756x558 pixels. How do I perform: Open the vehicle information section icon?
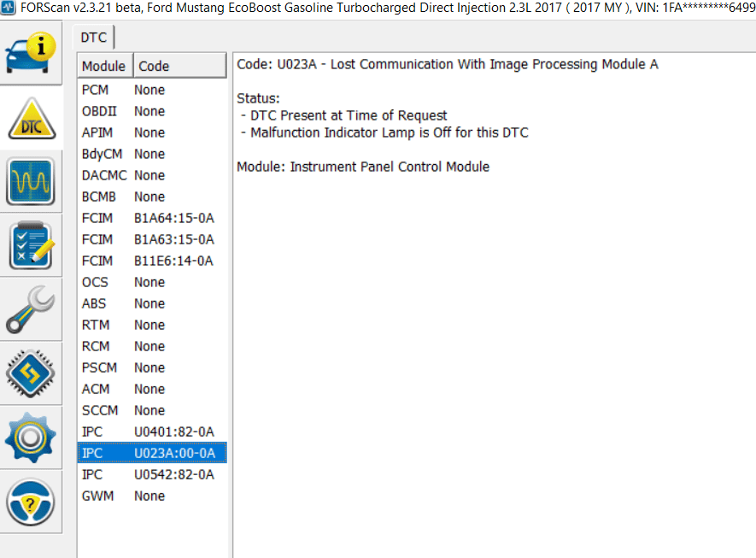tap(31, 53)
